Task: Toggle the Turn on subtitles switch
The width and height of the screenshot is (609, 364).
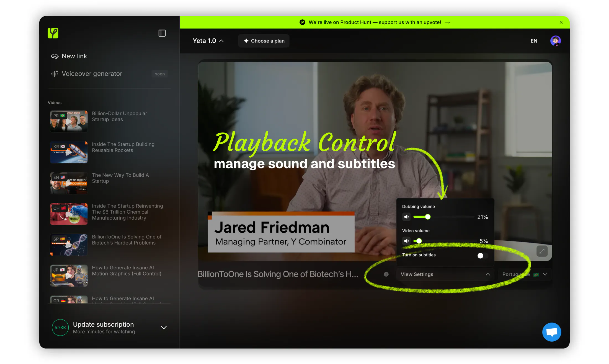Action: coord(482,256)
